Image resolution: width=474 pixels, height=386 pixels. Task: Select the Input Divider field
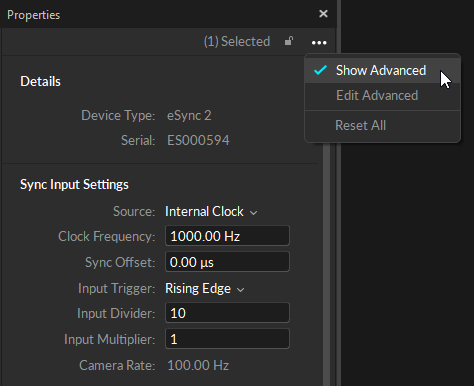[x=227, y=313]
